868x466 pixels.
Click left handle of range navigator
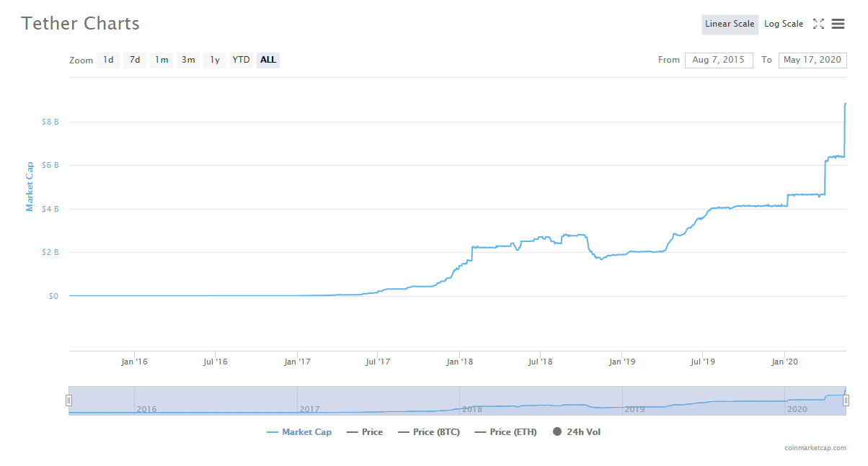click(69, 400)
